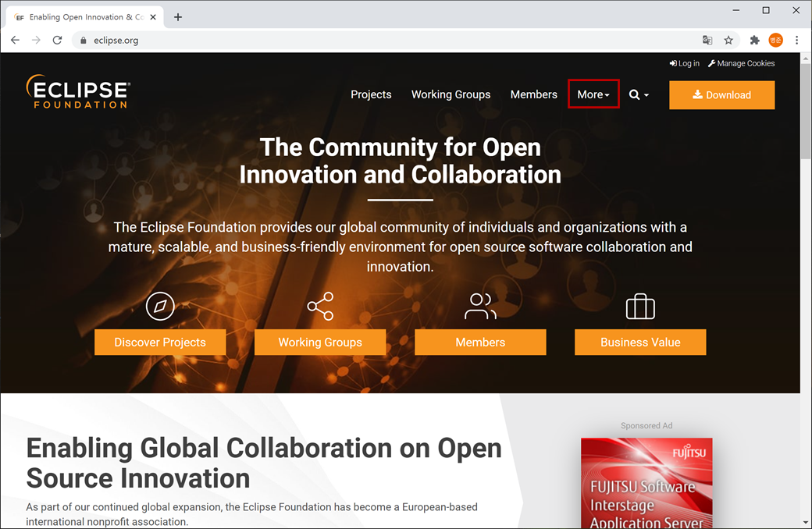This screenshot has height=529, width=812.
Task: Click the share icon above Working Groups
Action: 321,306
